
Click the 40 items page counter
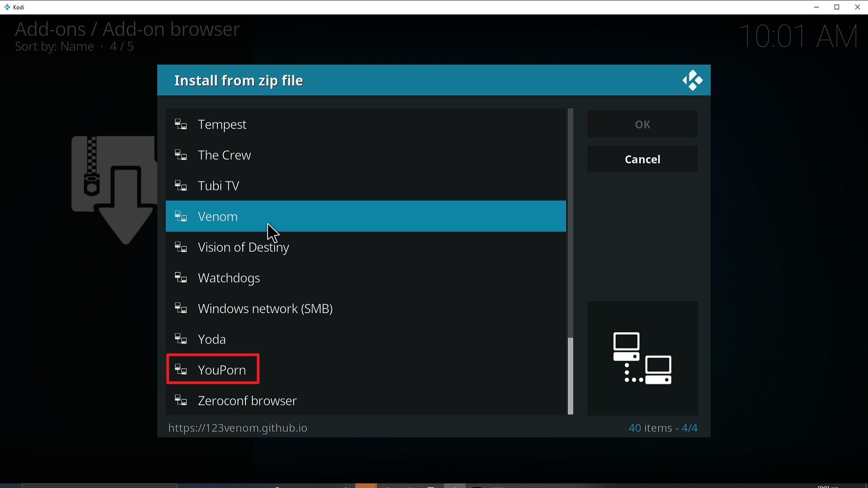pos(663,428)
